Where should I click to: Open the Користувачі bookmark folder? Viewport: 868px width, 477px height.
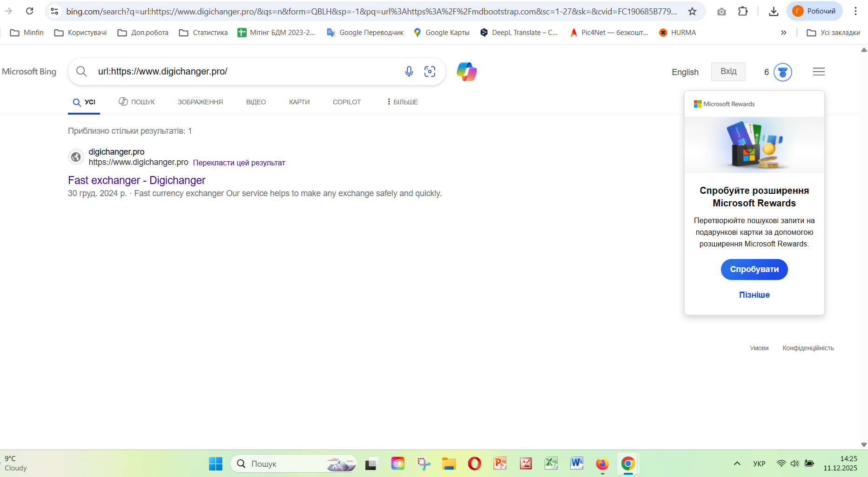(x=81, y=33)
